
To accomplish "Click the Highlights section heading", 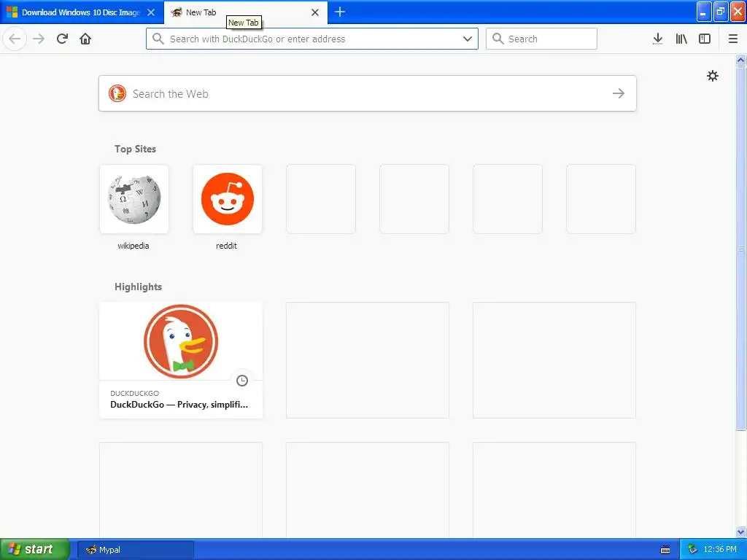I will tap(138, 287).
